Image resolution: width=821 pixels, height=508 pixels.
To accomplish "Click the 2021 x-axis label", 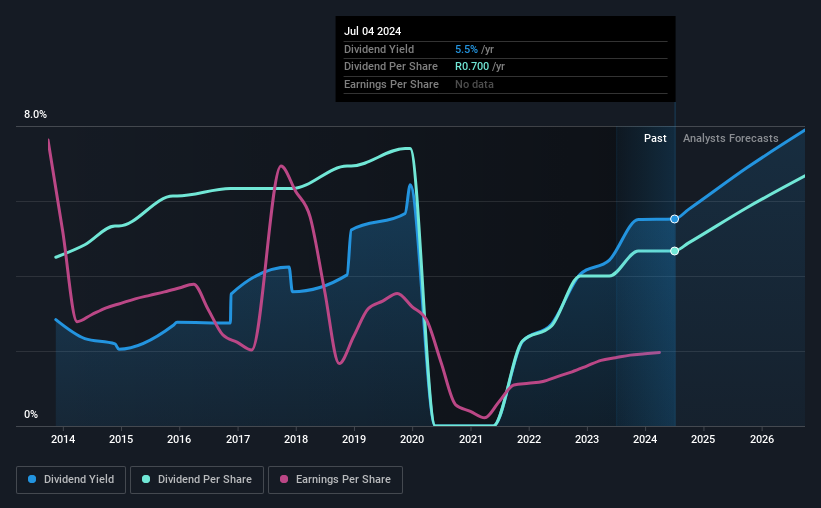I will point(471,439).
